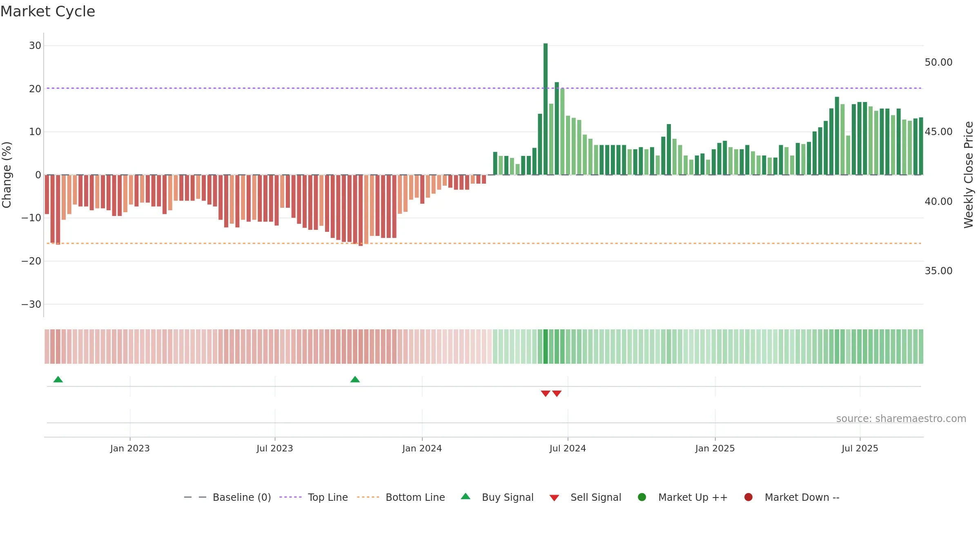Screen dimensions: 980x551
Task: Click the Jul 2025 axis label
Action: (x=860, y=449)
